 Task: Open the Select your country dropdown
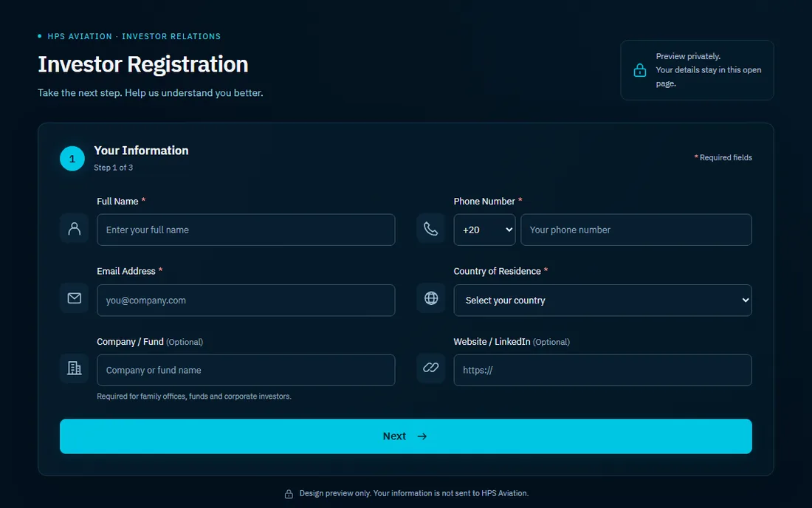coord(602,301)
